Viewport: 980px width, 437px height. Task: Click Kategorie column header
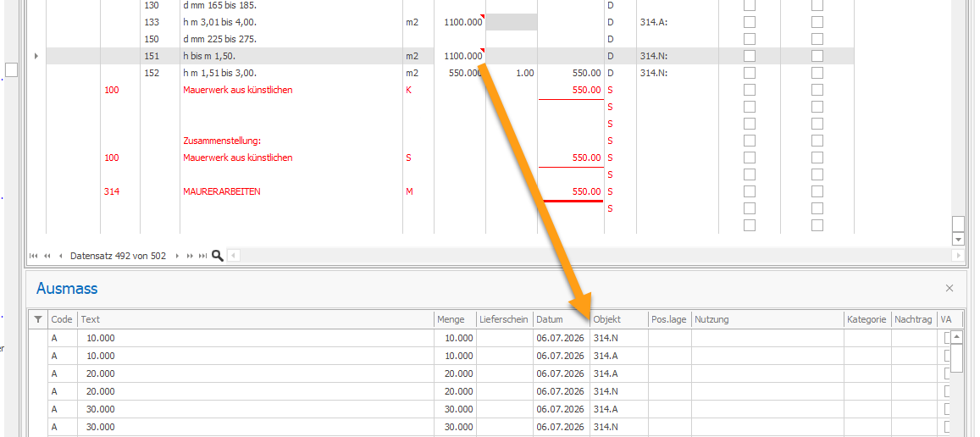867,319
